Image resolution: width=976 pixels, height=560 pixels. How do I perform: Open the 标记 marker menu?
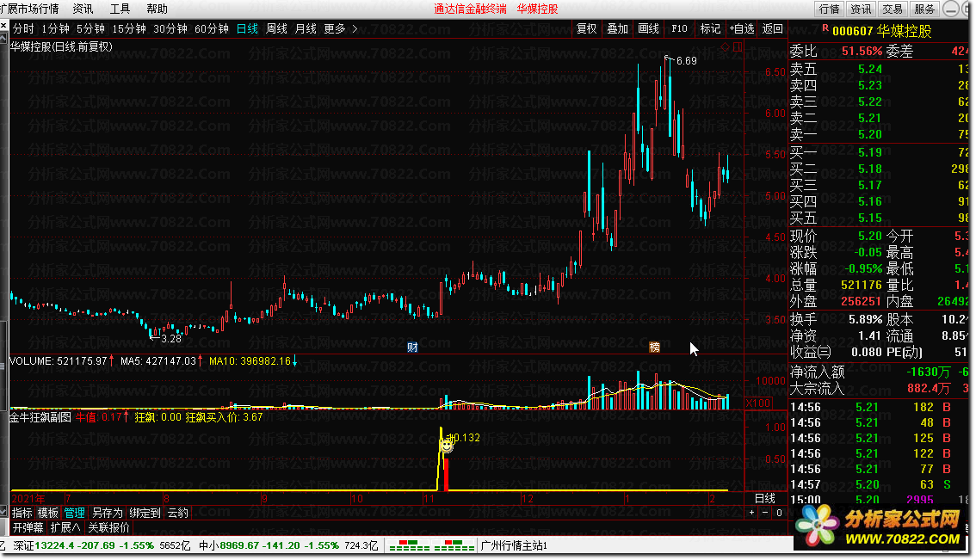(x=710, y=28)
